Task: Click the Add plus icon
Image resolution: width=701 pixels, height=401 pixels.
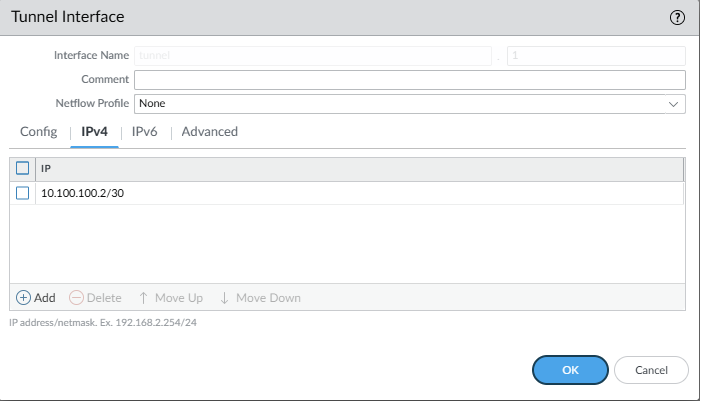Action: [24, 298]
